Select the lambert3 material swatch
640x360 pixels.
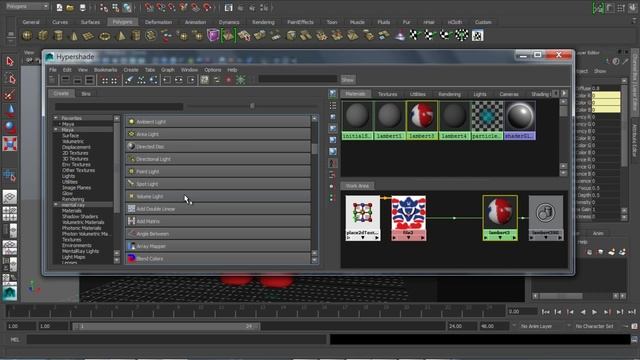click(x=422, y=120)
